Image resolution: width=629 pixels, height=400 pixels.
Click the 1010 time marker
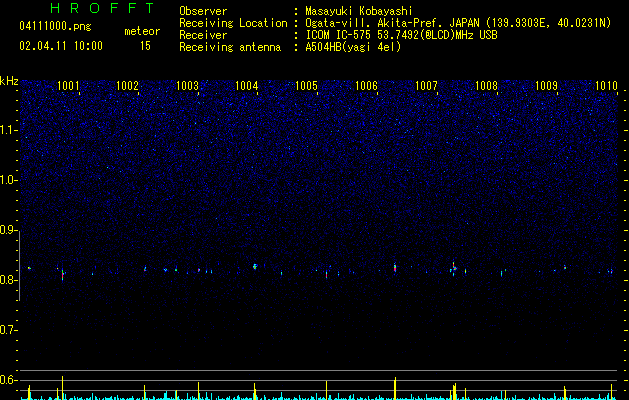pyautogui.click(x=606, y=86)
